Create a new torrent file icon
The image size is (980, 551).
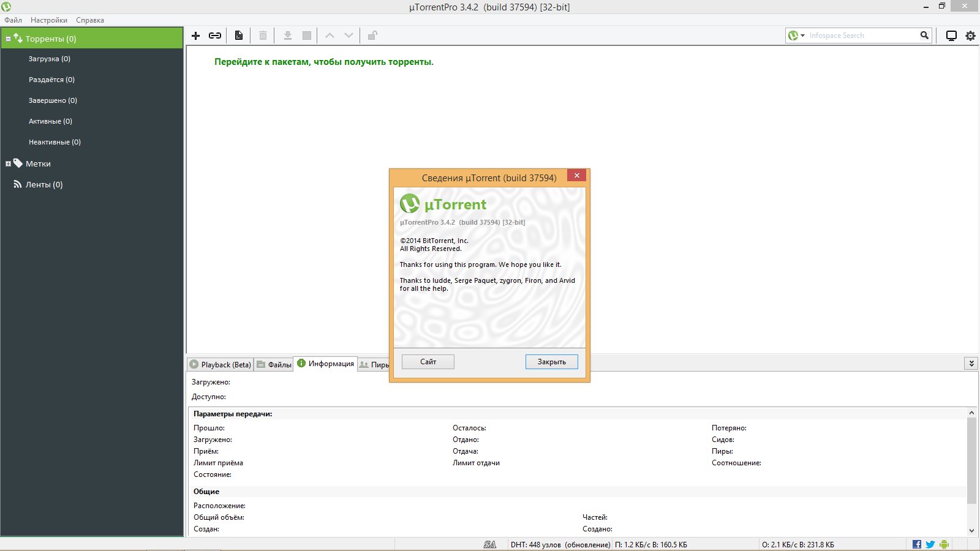(239, 36)
